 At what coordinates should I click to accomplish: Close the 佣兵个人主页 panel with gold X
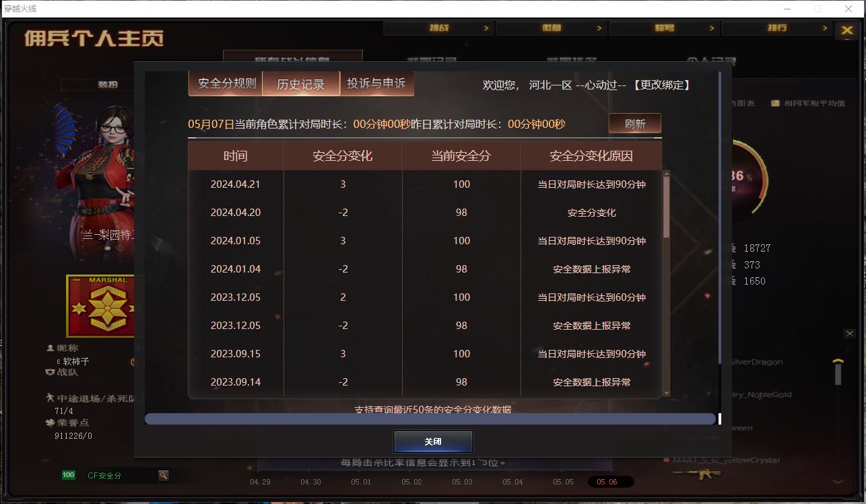846,30
